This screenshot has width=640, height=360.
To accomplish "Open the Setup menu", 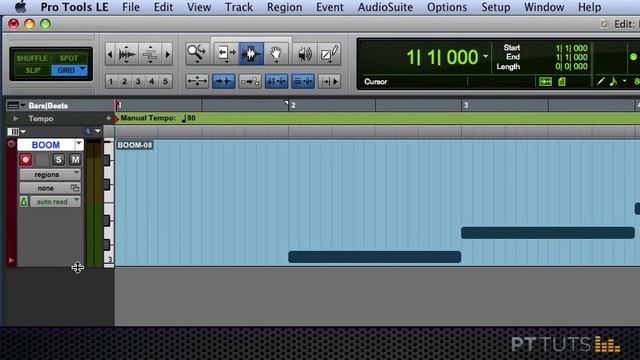I will [496, 7].
